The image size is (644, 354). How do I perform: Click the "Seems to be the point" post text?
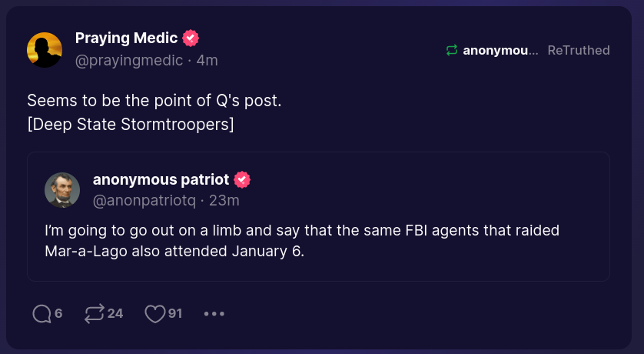coord(154,101)
